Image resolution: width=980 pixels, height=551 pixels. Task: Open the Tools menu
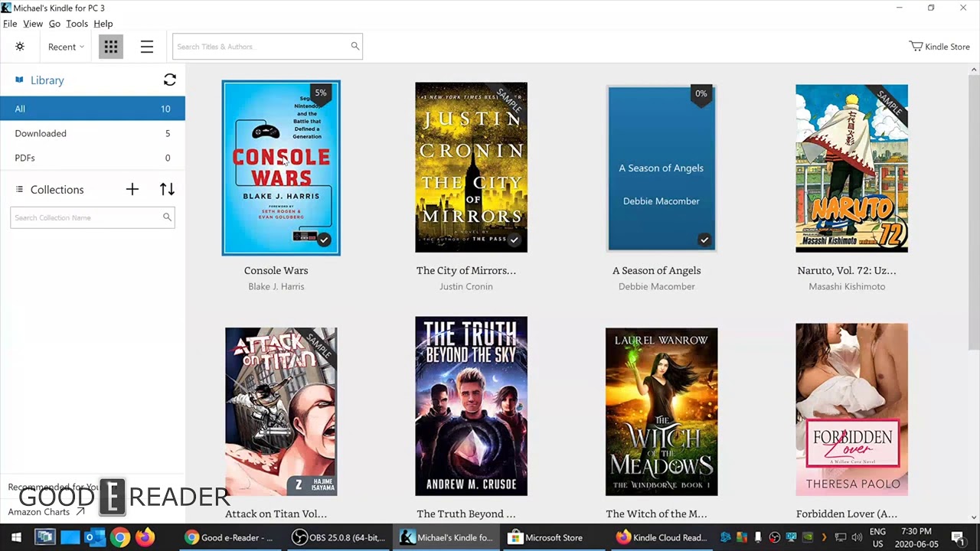[77, 24]
